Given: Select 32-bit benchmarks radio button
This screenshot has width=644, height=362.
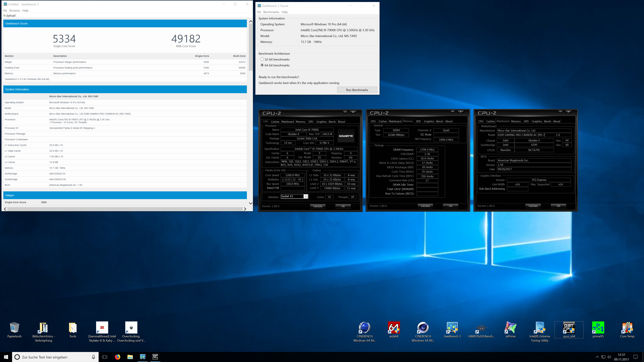Looking at the screenshot, I should coord(262,59).
